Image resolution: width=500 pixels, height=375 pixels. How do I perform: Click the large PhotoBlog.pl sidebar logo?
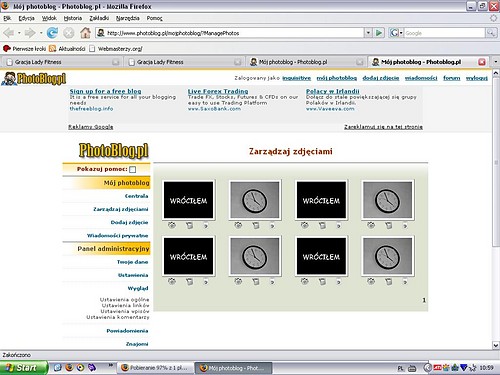coord(114,150)
